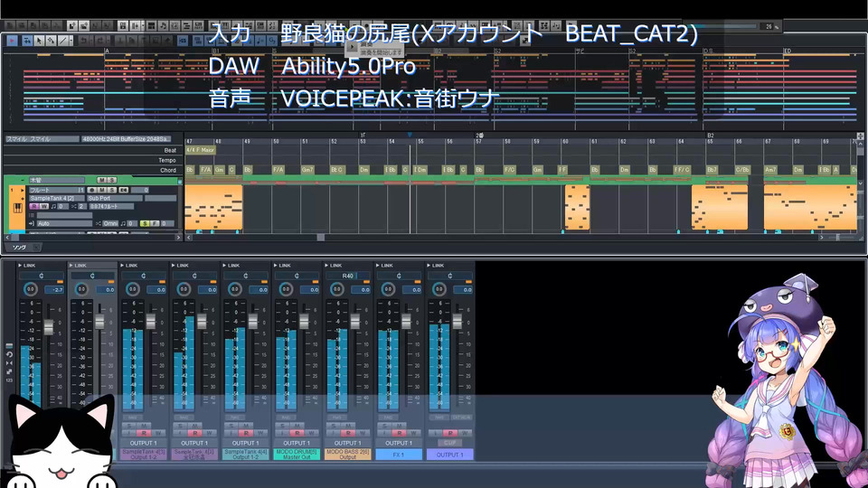Expand the フルート track with its arrow
The image size is (868, 488).
22,190
